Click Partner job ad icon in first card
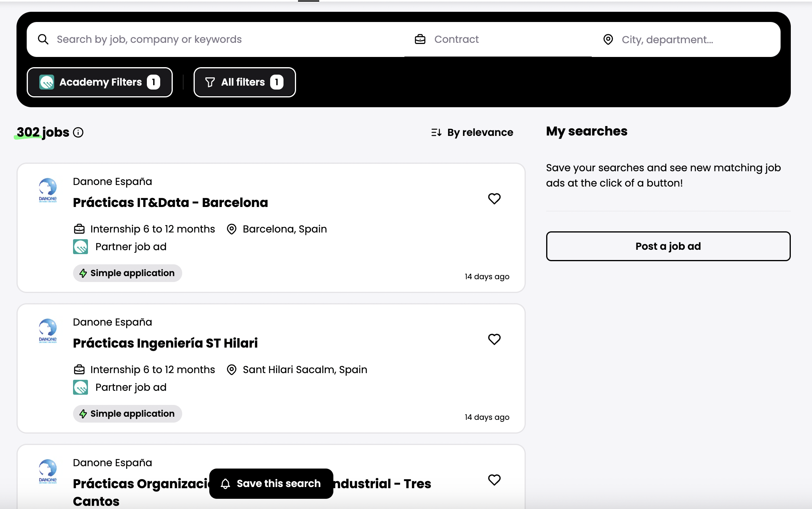The image size is (812, 509). [80, 247]
